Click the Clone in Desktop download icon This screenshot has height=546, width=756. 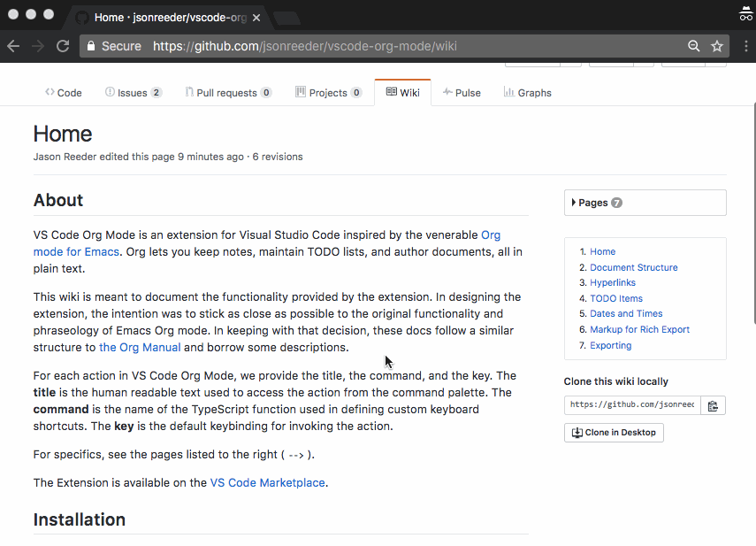577,433
